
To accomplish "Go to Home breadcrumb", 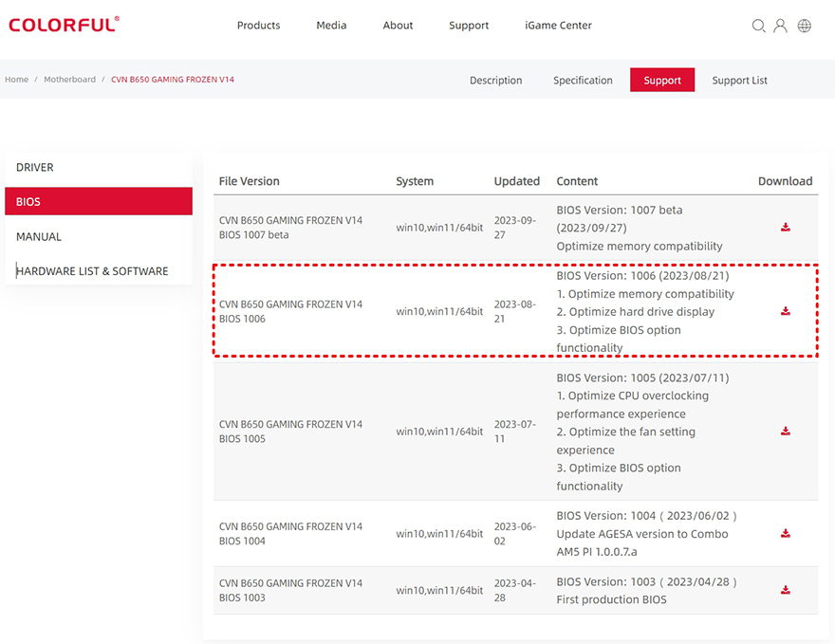I will (16, 80).
